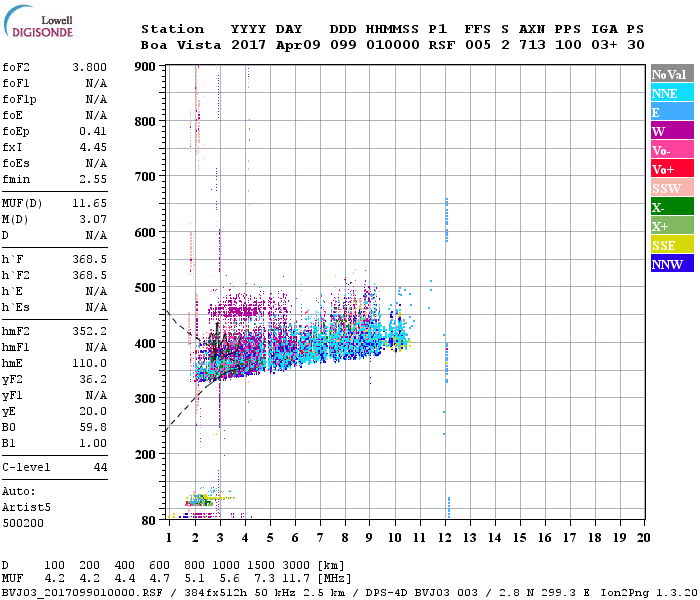Click the SSE yellow legend swatch
Screen dimensions: 700x600
(x=672, y=245)
